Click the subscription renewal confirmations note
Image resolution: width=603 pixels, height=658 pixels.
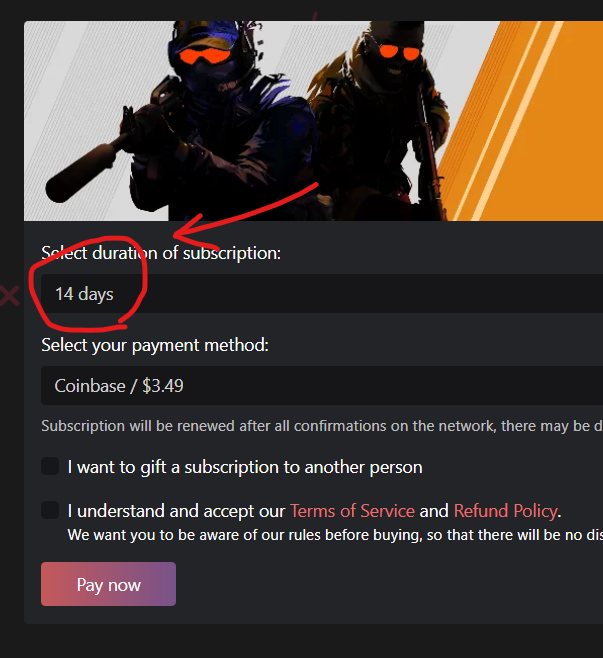[x=322, y=426]
